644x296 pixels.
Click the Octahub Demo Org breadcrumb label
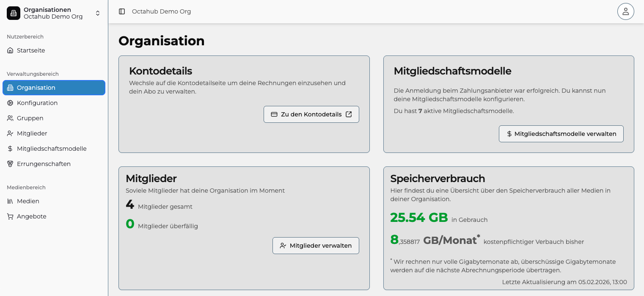(x=161, y=11)
